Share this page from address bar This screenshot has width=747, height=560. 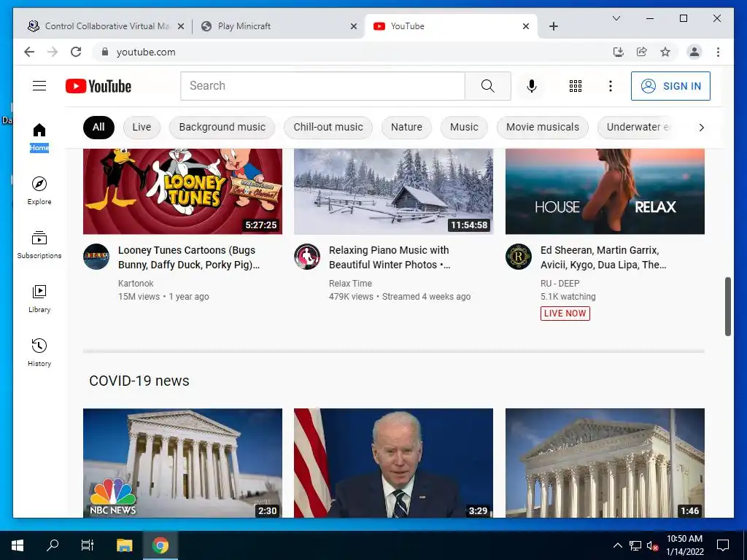[x=642, y=52]
